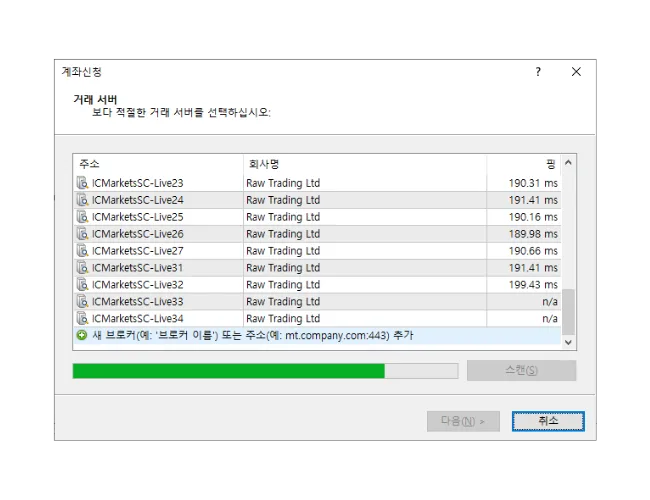Add new broker via 새 브로커 row
The image size is (650, 500).
pos(317,335)
